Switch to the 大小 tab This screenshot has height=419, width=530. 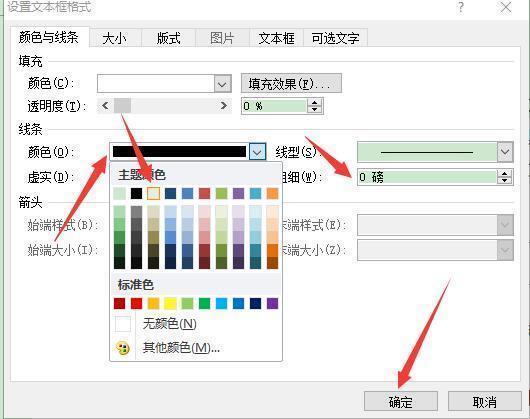[x=115, y=38]
